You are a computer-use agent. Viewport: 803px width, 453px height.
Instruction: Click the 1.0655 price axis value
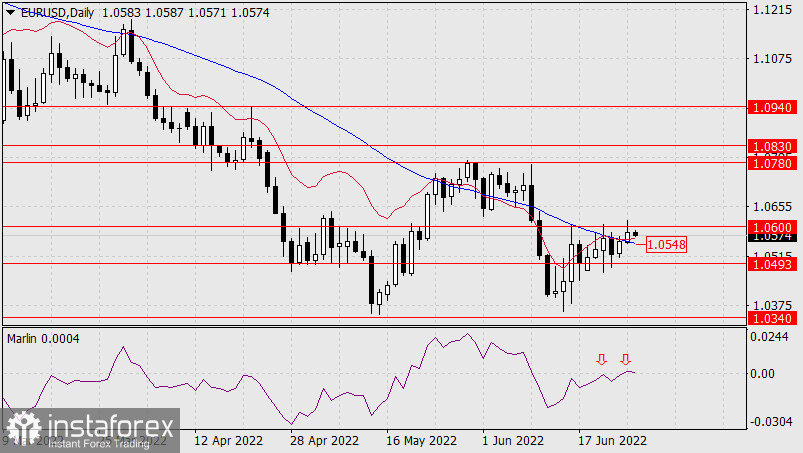pos(772,207)
